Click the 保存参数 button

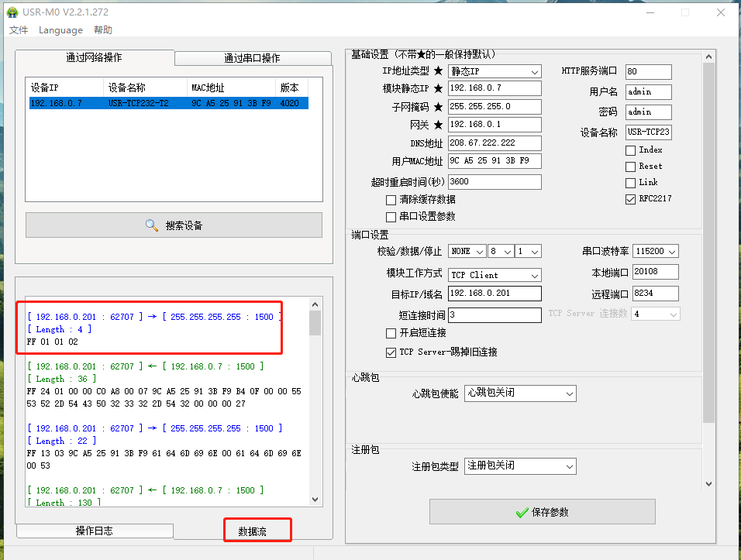pyautogui.click(x=542, y=512)
